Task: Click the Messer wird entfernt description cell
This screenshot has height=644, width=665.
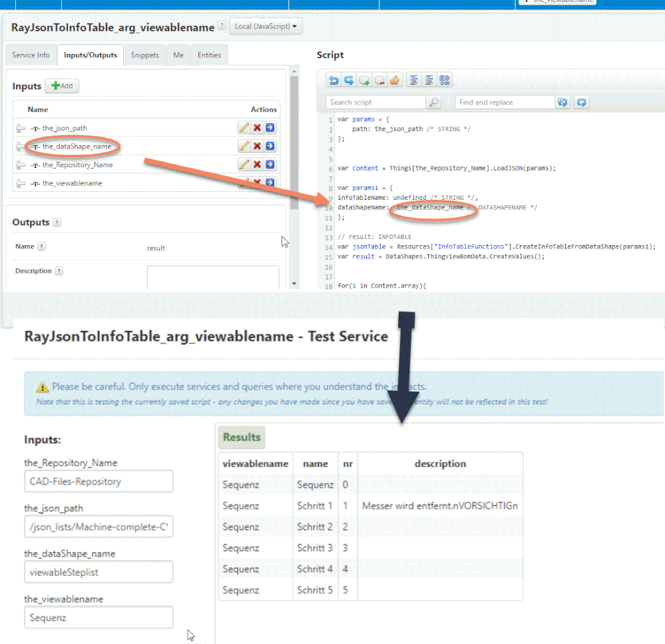Action: click(440, 505)
